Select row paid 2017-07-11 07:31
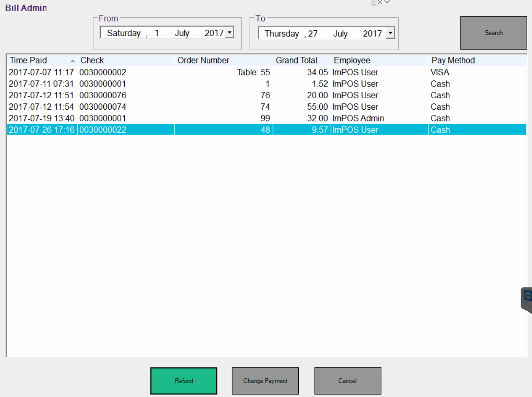Screen dimensions: 532x397 (266, 84)
